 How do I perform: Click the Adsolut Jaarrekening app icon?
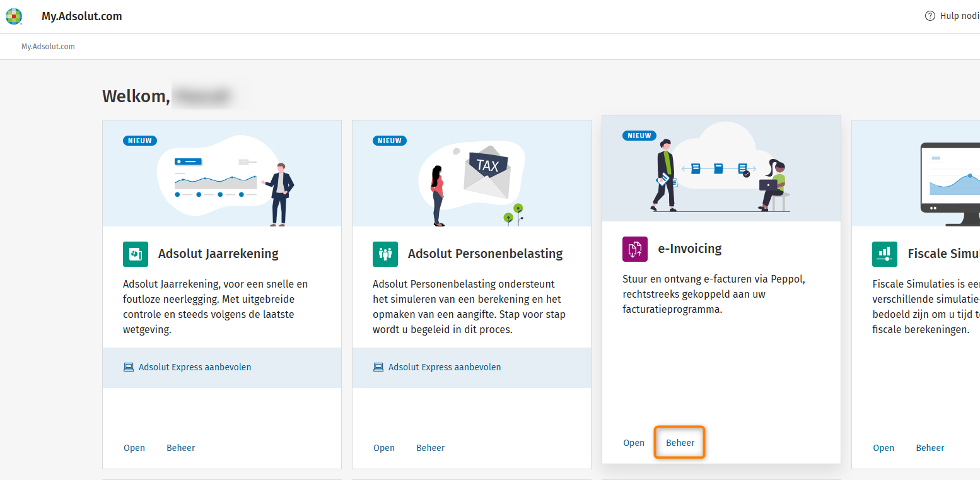click(136, 254)
